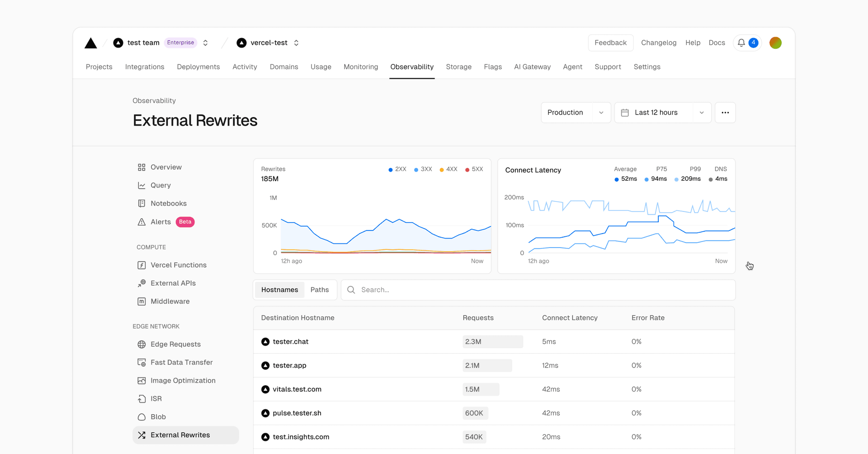Expand the test team switcher
This screenshot has height=454, width=868.
pos(205,43)
